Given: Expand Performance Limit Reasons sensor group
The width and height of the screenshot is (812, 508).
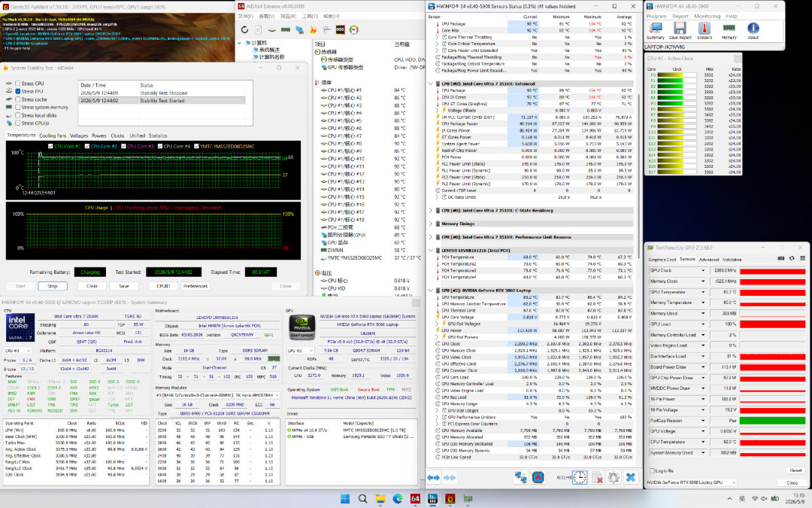Looking at the screenshot, I should tap(430, 237).
